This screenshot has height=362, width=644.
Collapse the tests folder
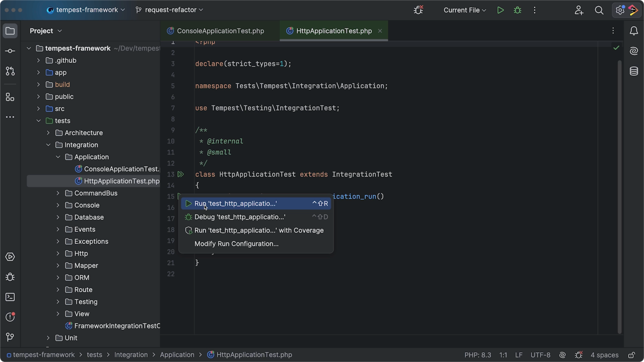39,121
